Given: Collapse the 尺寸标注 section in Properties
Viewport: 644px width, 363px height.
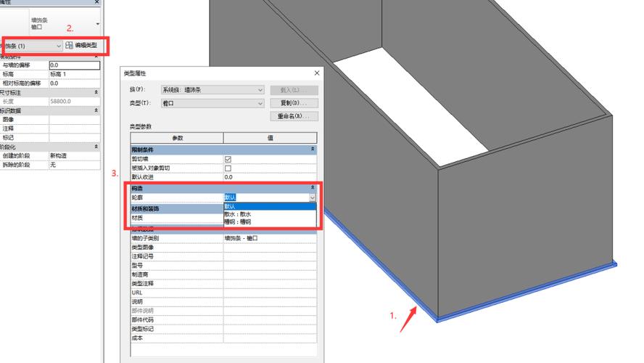Looking at the screenshot, I should tap(96, 92).
